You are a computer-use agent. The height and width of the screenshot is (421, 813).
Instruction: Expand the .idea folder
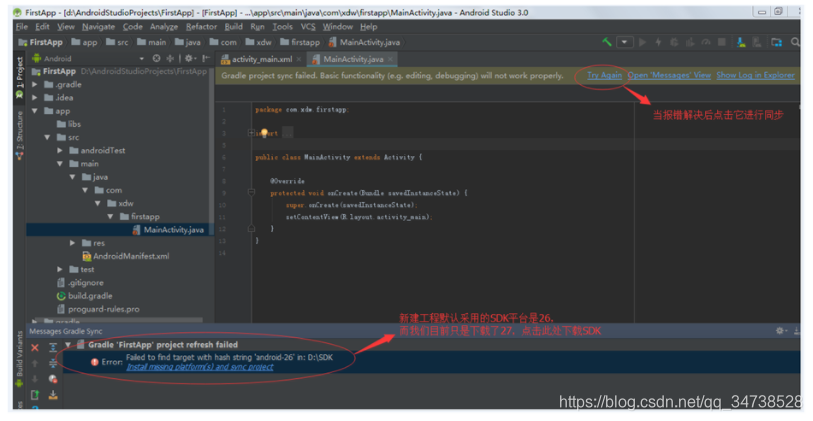[35, 97]
